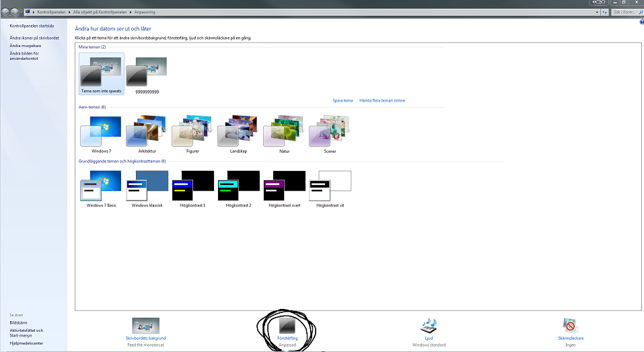This screenshot has height=352, width=644.
Task: Open Ändra muspekare link
Action: point(25,46)
